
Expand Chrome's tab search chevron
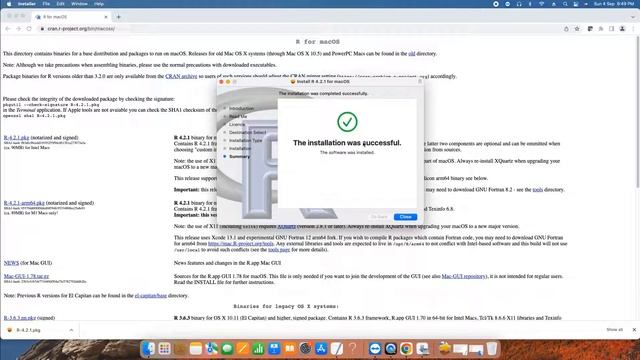(x=633, y=17)
